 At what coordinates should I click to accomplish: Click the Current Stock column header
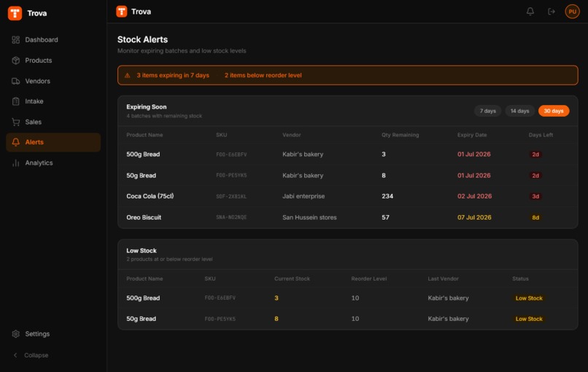click(x=292, y=279)
